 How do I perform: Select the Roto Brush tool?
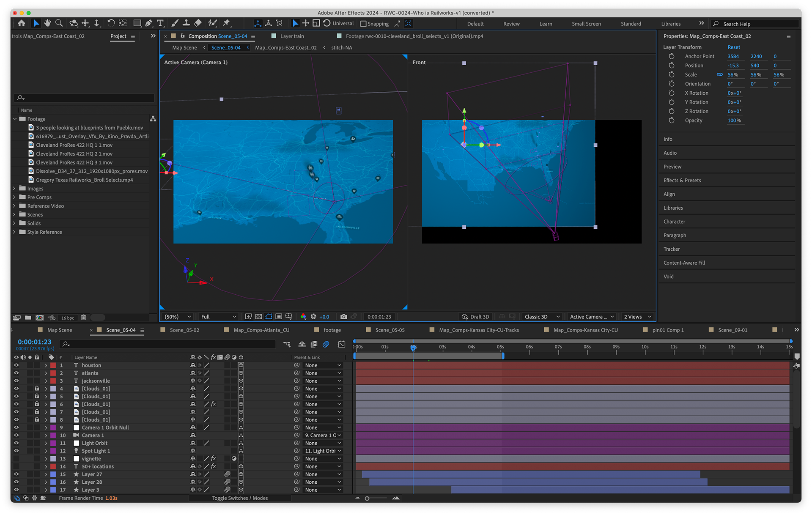[213, 23]
